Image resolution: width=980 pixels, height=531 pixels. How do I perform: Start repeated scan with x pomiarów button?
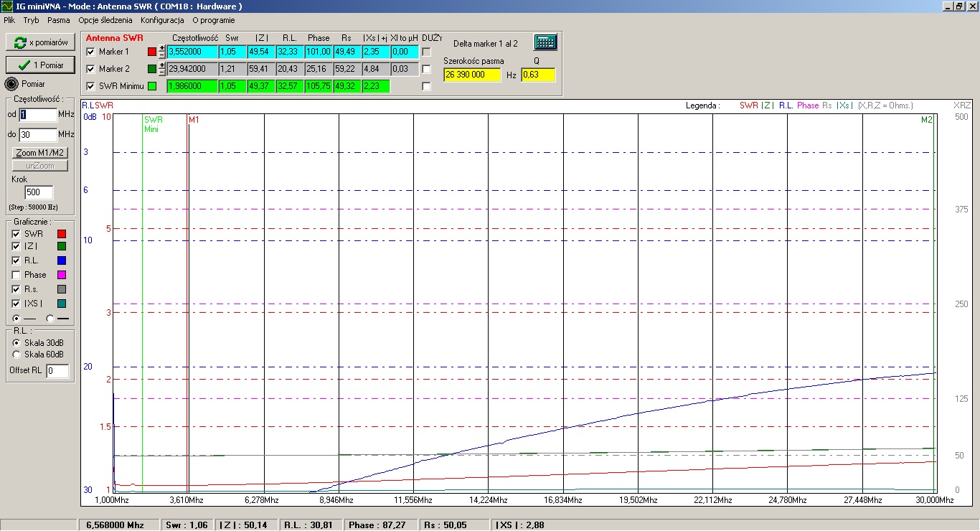pyautogui.click(x=40, y=42)
